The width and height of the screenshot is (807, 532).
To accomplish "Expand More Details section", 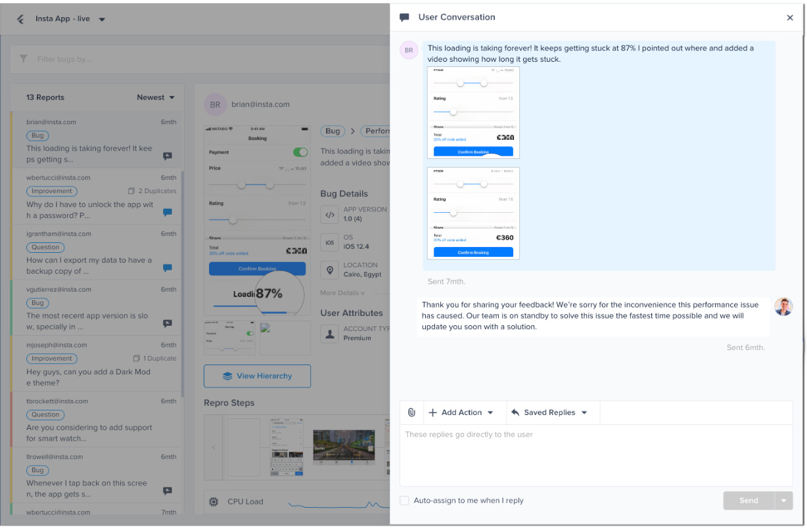I will (x=342, y=293).
